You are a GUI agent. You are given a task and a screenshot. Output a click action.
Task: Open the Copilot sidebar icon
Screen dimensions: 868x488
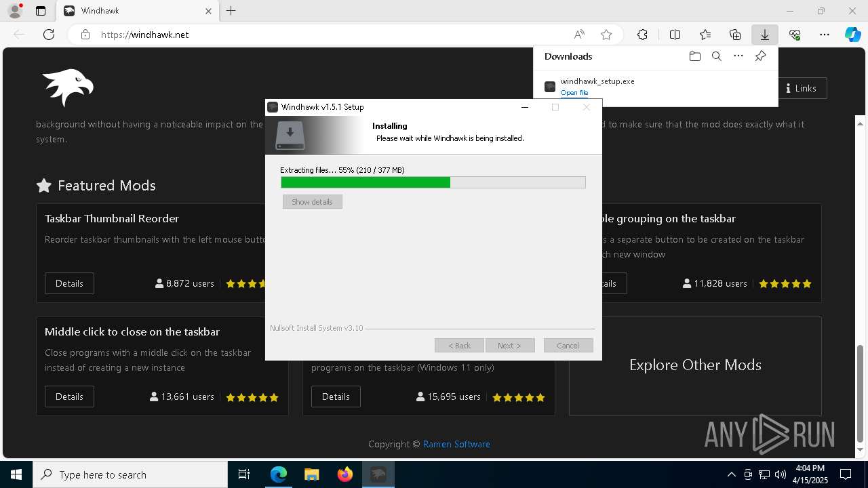coord(852,35)
